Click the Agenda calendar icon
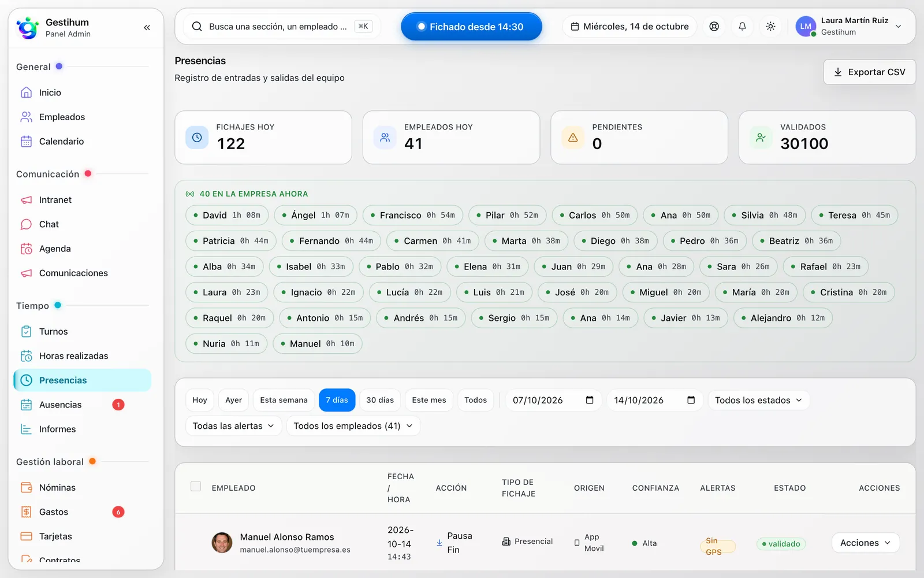This screenshot has width=924, height=578. 26,249
